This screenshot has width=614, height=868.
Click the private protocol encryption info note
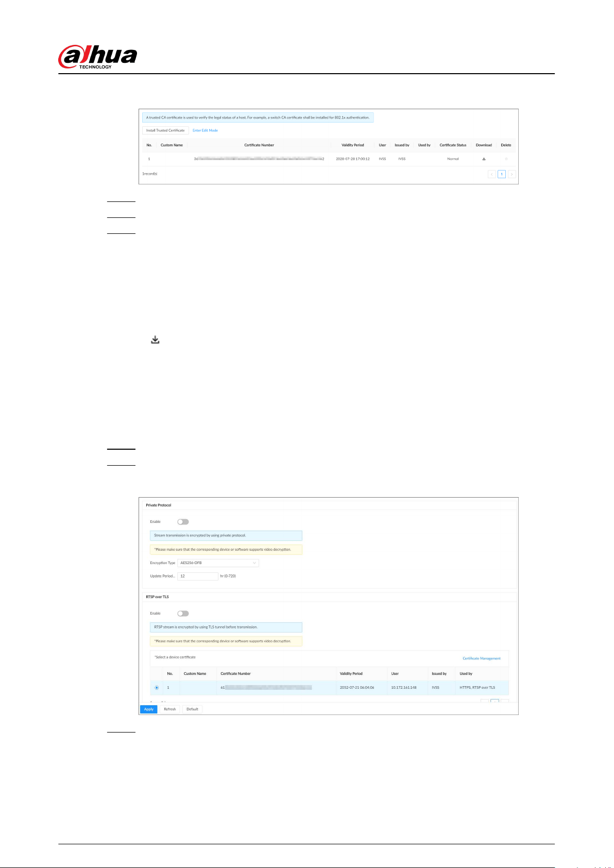(226, 536)
